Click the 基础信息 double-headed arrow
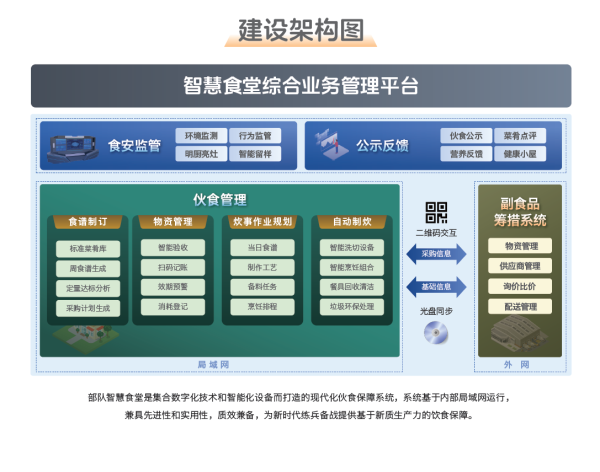Screen dimensions: 600x472 tap(436, 287)
